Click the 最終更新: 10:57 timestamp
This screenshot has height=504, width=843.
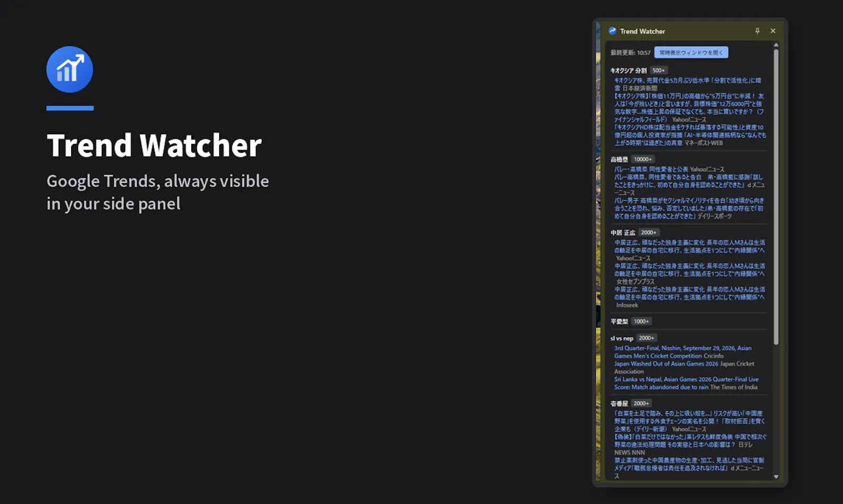[x=631, y=53]
